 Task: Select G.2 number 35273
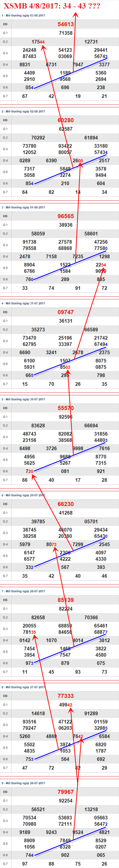(38, 329)
